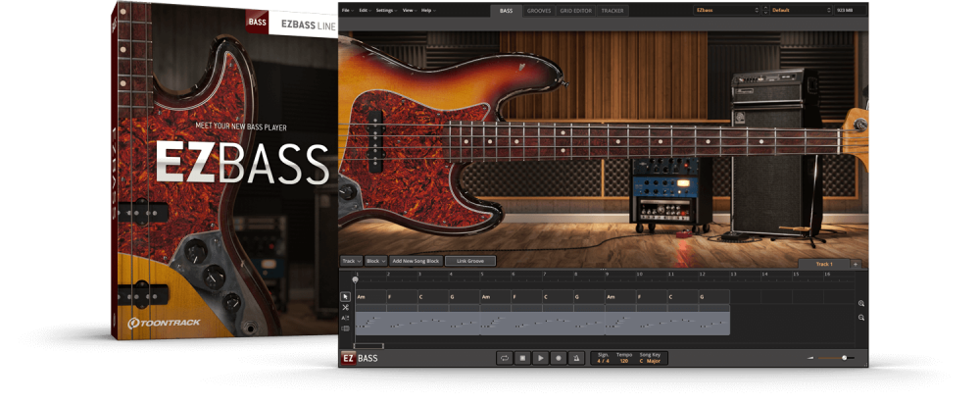The image size is (980, 404).
Task: Toggle the metronome
Action: (576, 358)
